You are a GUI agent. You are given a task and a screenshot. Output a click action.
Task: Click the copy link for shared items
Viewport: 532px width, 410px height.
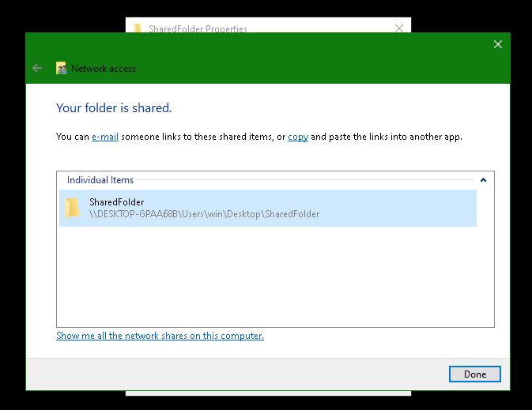[298, 137]
